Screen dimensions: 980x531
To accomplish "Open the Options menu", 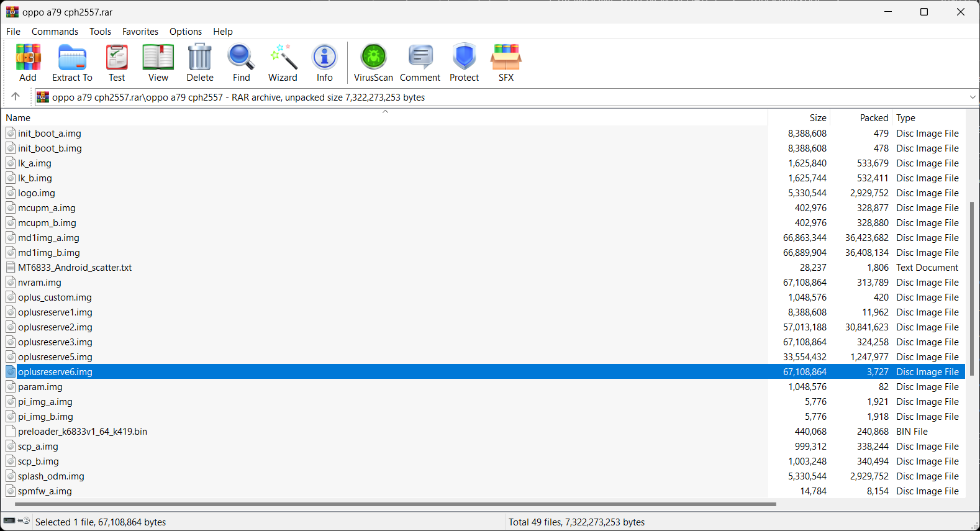I will [x=186, y=32].
